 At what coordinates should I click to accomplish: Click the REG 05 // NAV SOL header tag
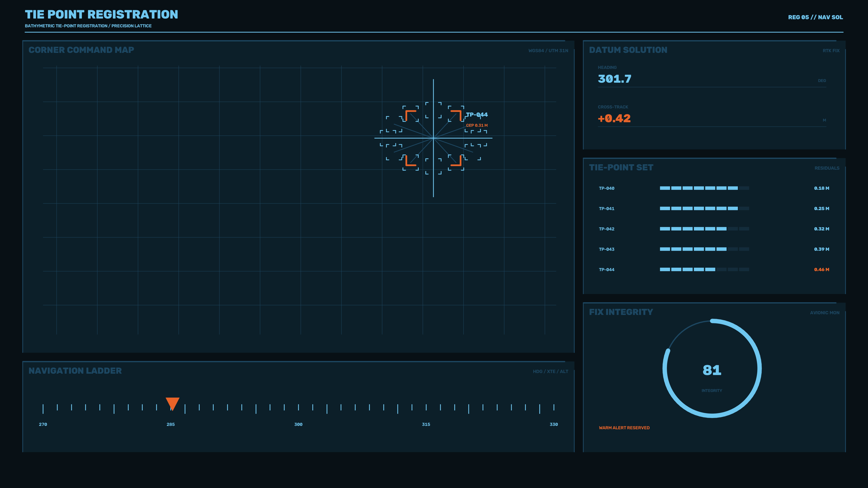pos(815,17)
